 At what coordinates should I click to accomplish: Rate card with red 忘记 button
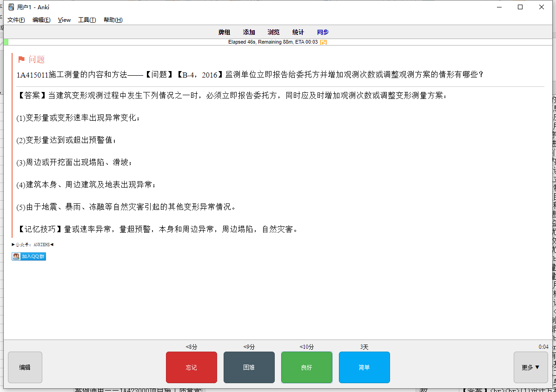pyautogui.click(x=192, y=367)
